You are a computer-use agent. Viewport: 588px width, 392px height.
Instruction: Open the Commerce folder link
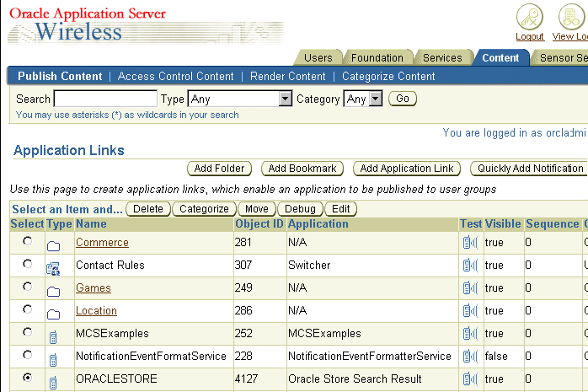click(102, 243)
